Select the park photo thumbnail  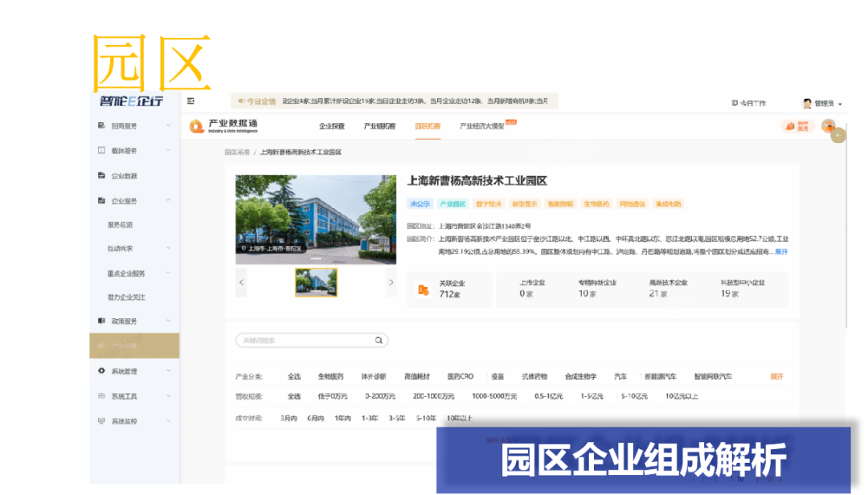click(x=316, y=283)
